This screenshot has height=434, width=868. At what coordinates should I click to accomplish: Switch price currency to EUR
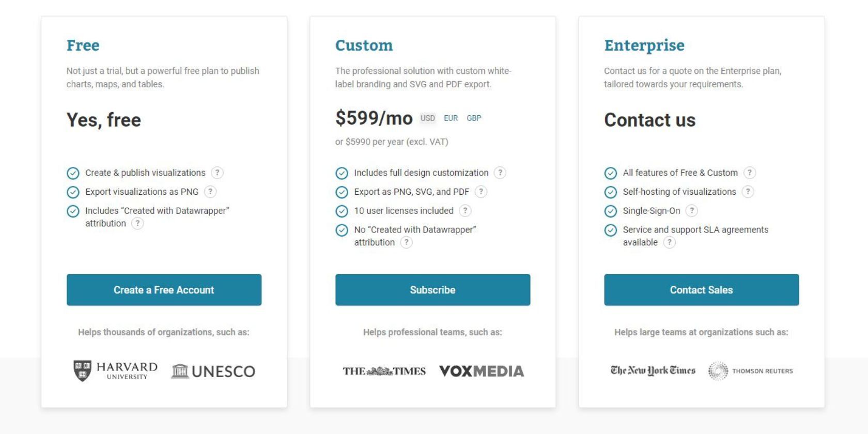(x=451, y=118)
